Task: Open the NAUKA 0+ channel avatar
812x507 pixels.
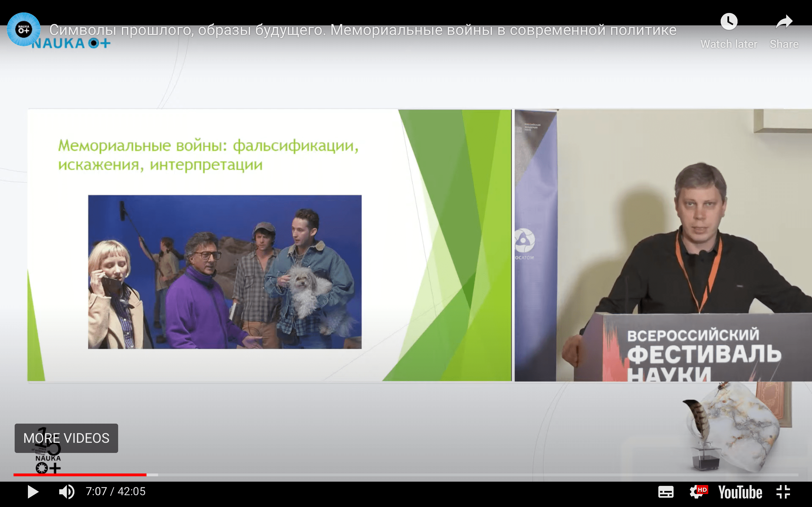Action: tap(23, 30)
